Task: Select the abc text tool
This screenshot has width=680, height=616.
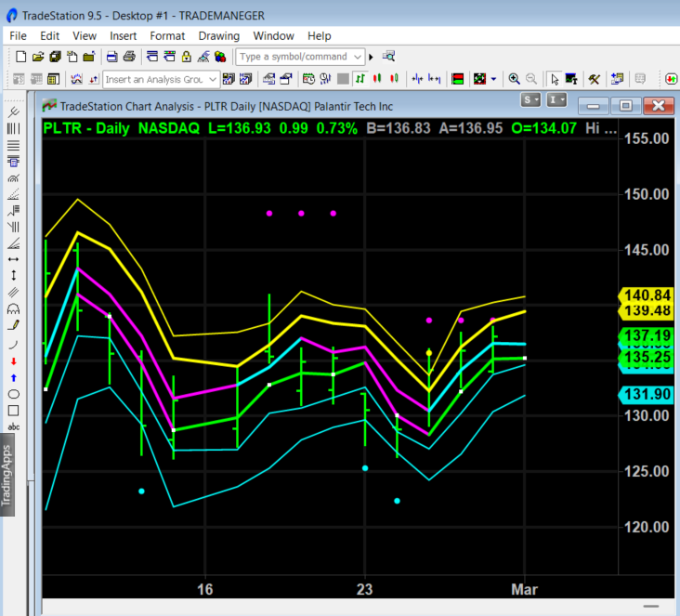Action: (x=13, y=426)
